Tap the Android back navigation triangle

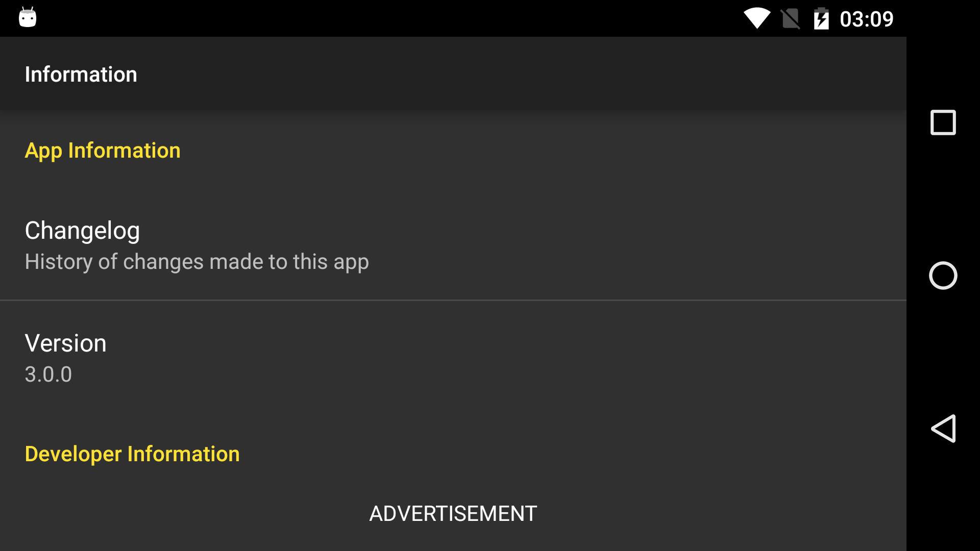click(943, 429)
